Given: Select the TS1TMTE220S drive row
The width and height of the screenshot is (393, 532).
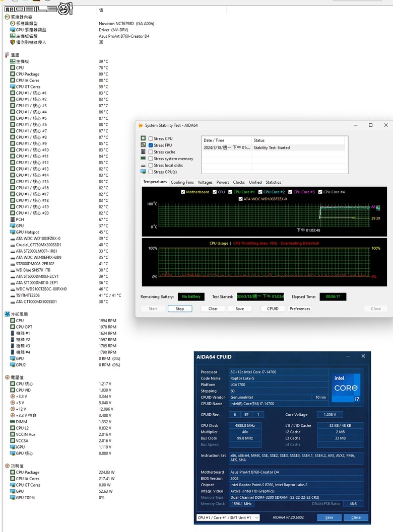Looking at the screenshot, I should (x=65, y=295).
